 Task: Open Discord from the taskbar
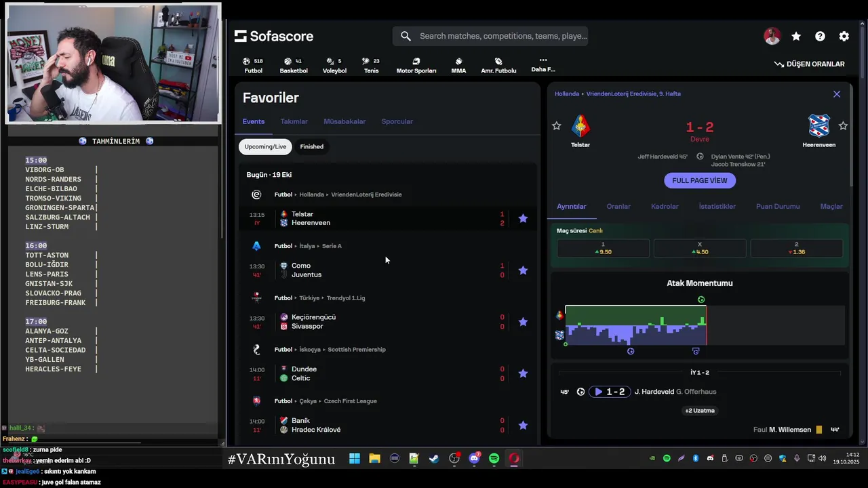pos(474,459)
